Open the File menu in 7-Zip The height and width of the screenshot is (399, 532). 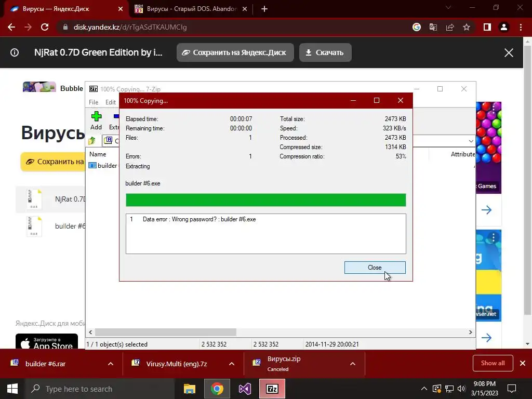tap(94, 102)
